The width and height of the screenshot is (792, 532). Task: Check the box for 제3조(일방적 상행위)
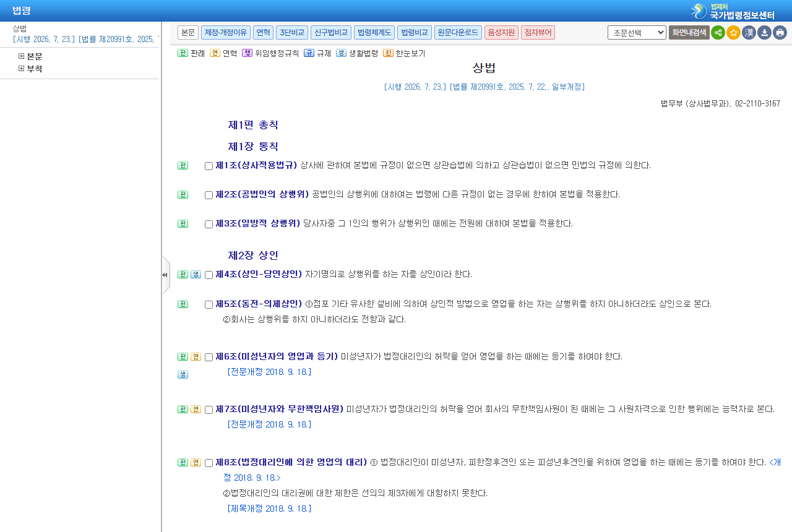point(209,224)
